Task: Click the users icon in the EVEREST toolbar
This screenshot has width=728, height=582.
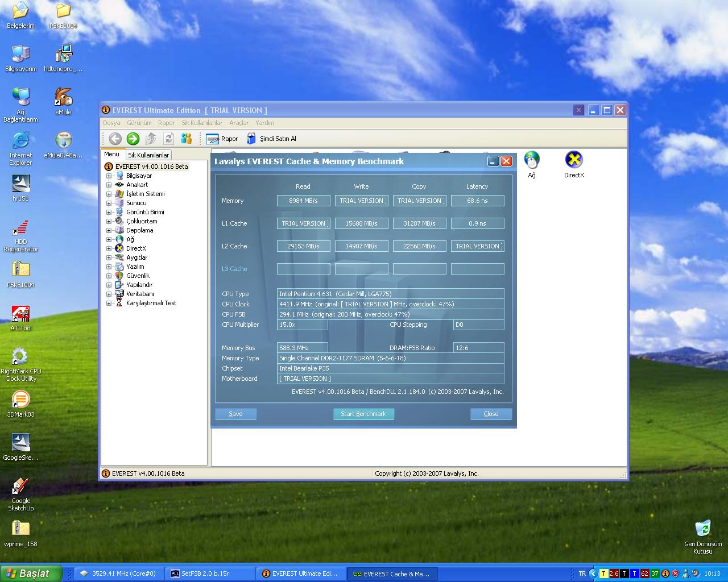Action: pos(186,139)
